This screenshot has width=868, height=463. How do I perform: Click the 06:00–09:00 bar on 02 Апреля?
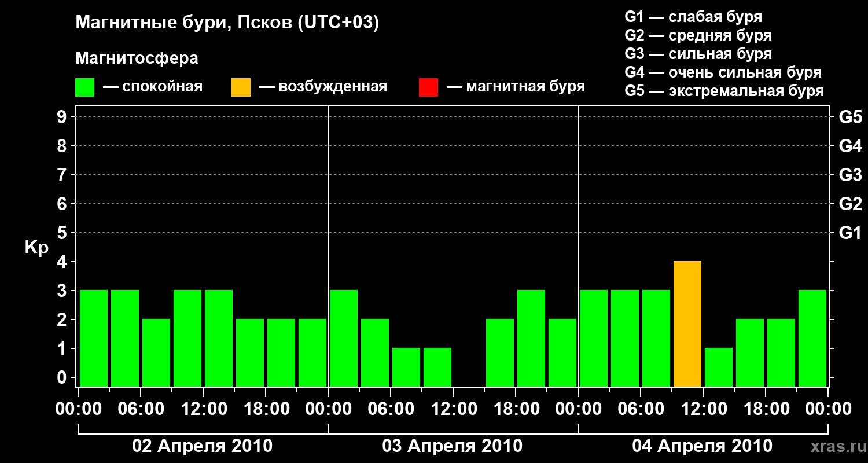coord(156,353)
